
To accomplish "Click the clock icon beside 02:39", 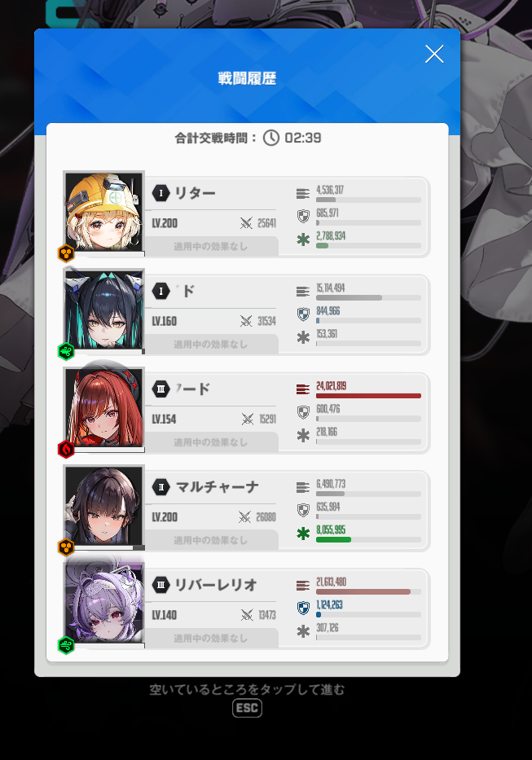I will tap(271, 138).
